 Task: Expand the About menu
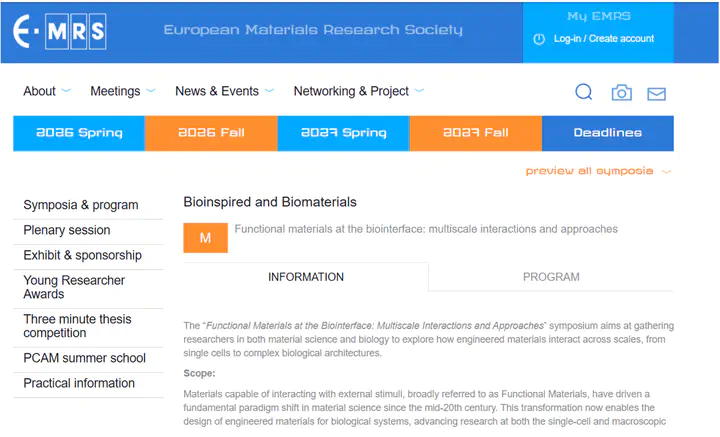(x=46, y=91)
